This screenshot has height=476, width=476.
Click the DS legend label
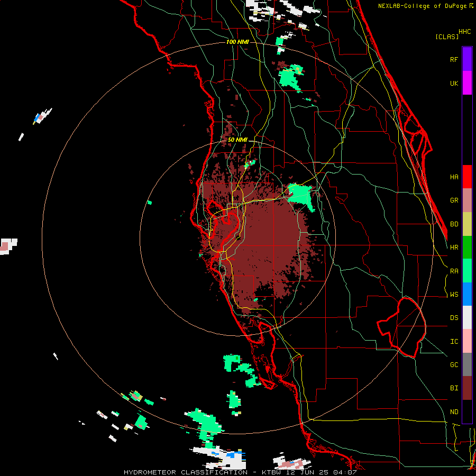point(454,318)
